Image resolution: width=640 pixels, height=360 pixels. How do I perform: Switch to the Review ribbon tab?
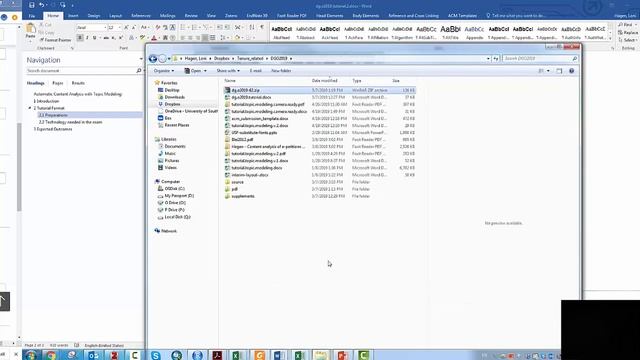coord(191,16)
